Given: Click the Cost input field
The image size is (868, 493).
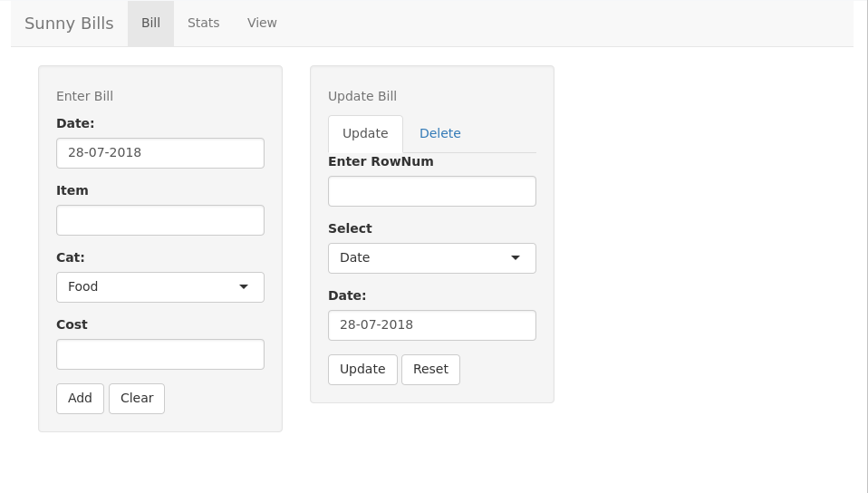Looking at the screenshot, I should (x=160, y=354).
